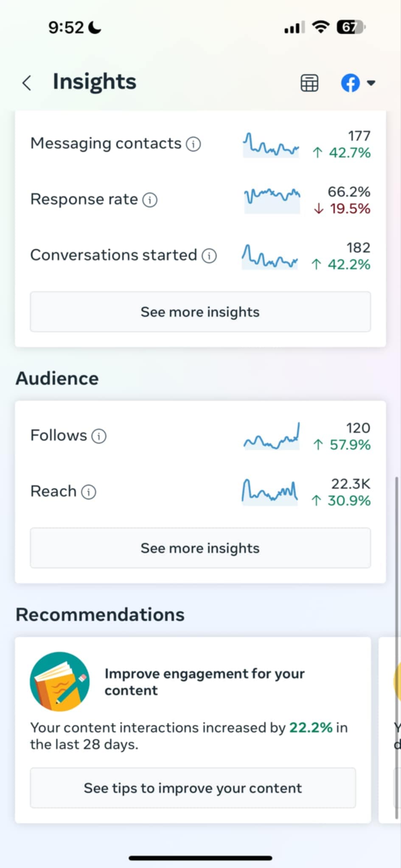
Task: Tap info icon next to Follows
Action: pos(99,436)
